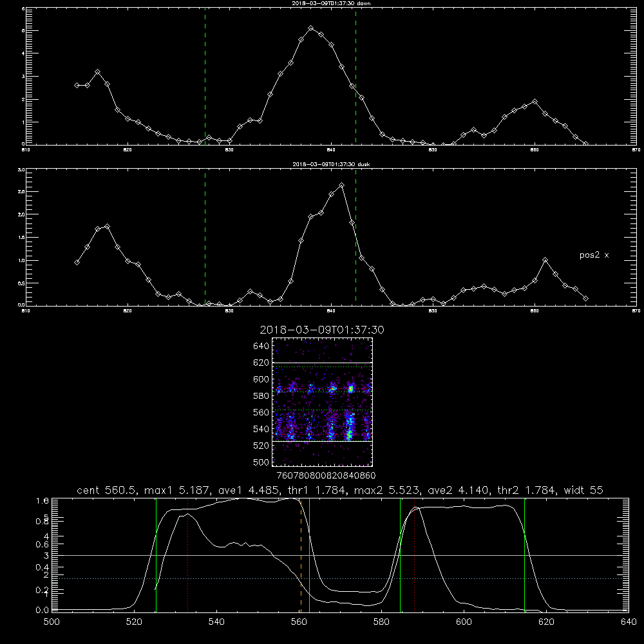The width and height of the screenshot is (644, 644).
Task: Select the 'cent 560.5' value in header
Action: tap(106, 490)
